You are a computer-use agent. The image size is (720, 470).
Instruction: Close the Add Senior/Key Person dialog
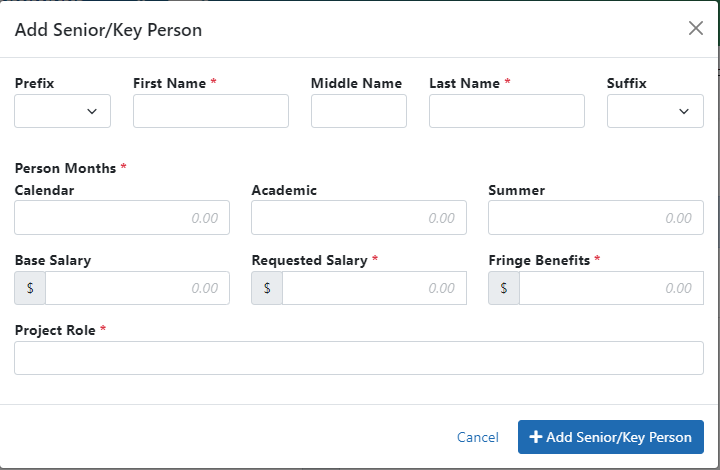pyautogui.click(x=696, y=29)
